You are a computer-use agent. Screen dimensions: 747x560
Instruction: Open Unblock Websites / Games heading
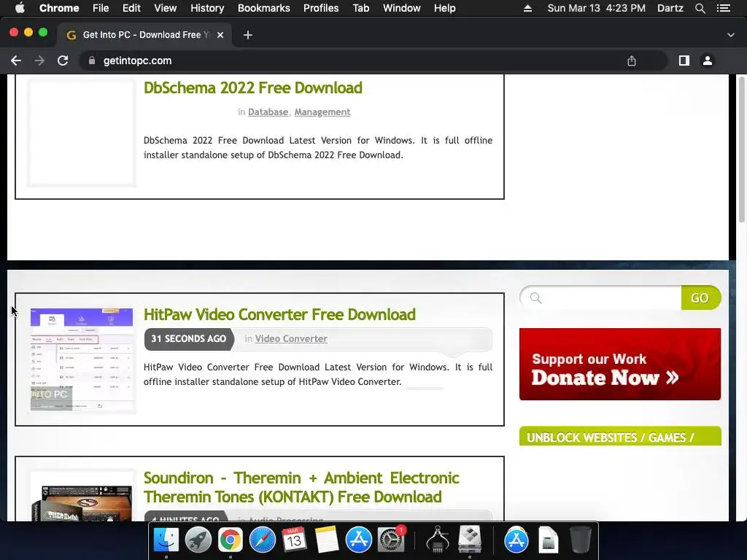pyautogui.click(x=620, y=436)
